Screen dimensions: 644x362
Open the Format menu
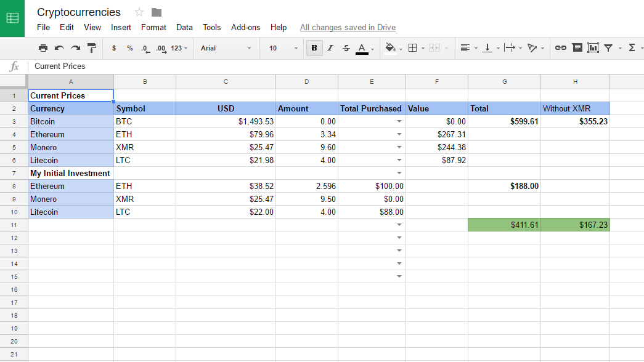click(153, 27)
